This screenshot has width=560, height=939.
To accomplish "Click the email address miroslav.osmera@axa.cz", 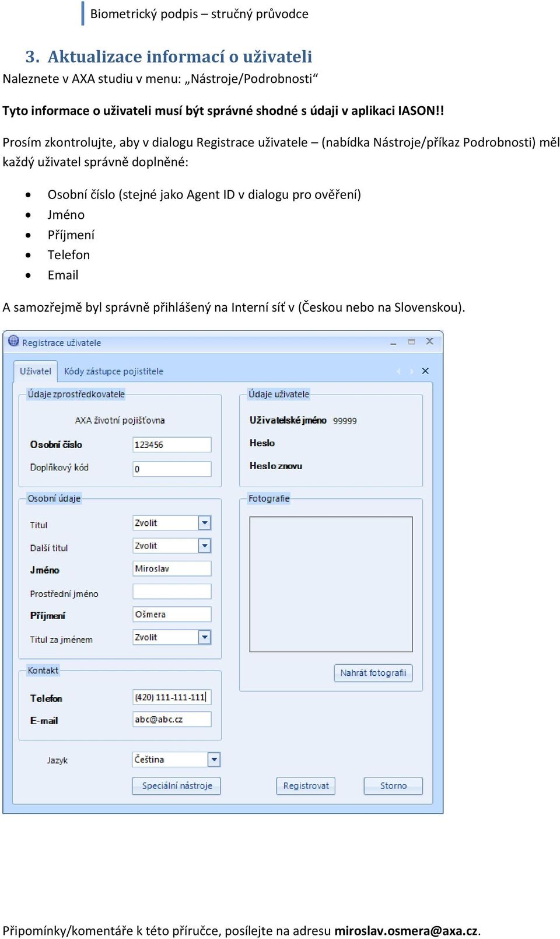I will (x=406, y=931).
